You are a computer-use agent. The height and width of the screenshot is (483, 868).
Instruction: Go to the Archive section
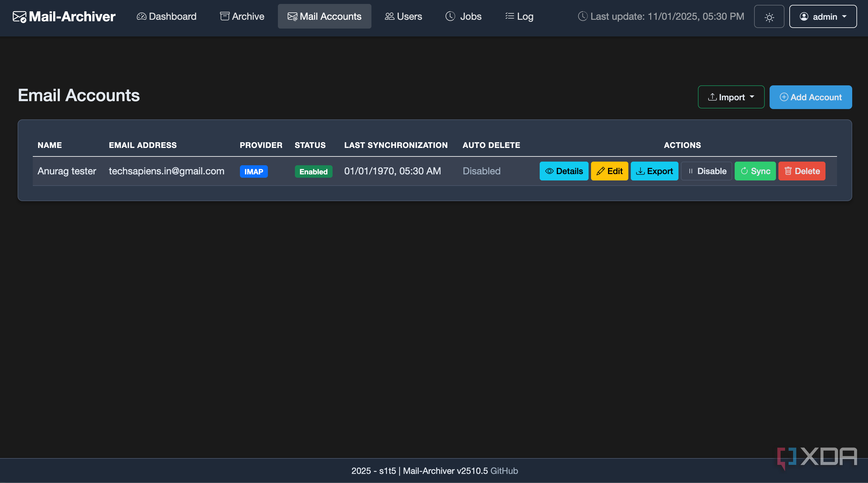coord(242,16)
